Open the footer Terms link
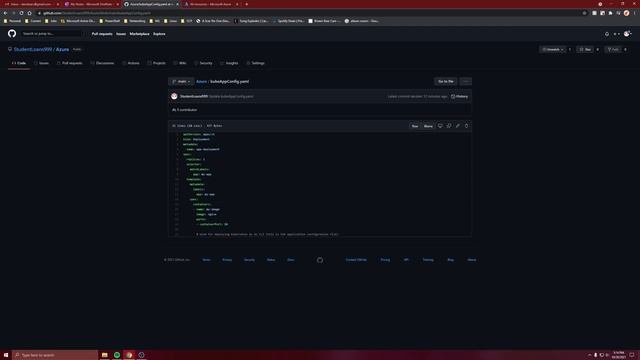The height and width of the screenshot is (360, 640). [207, 260]
